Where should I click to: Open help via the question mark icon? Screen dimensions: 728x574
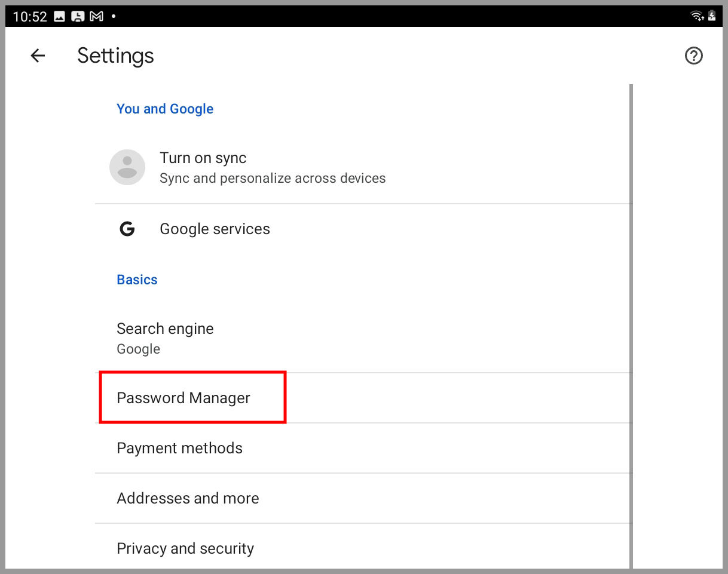693,56
